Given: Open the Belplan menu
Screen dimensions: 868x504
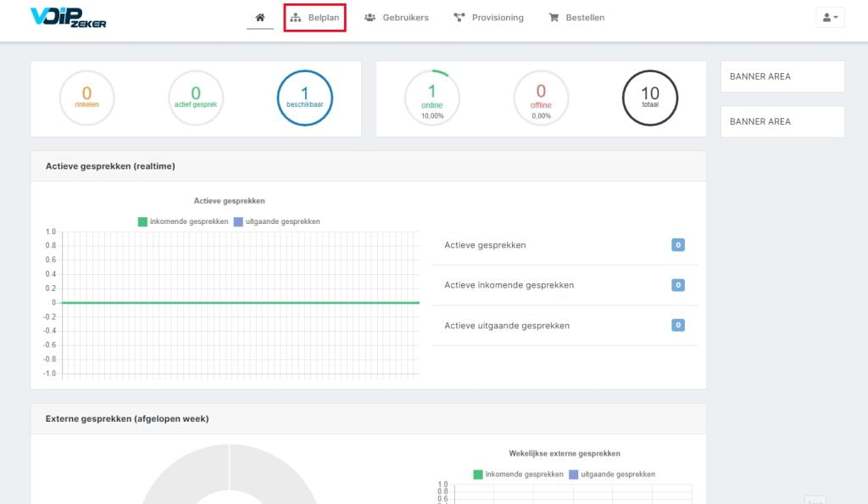Looking at the screenshot, I should point(315,18).
